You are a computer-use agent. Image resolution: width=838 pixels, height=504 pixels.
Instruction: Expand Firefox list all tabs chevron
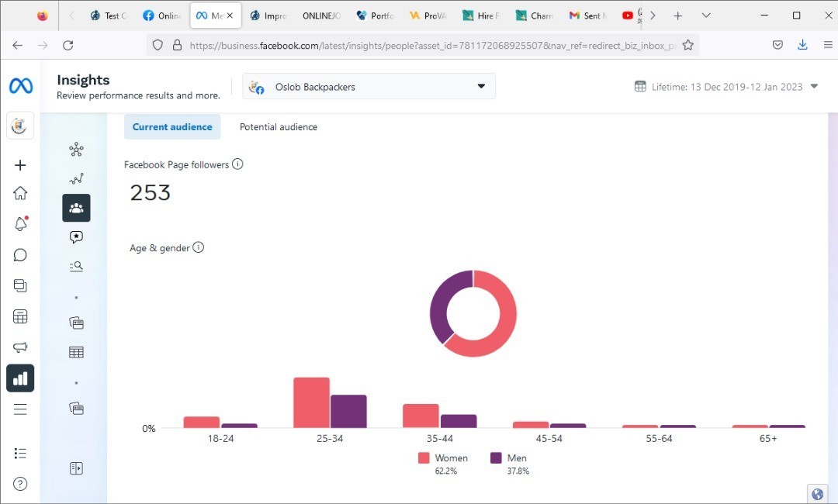(x=706, y=16)
